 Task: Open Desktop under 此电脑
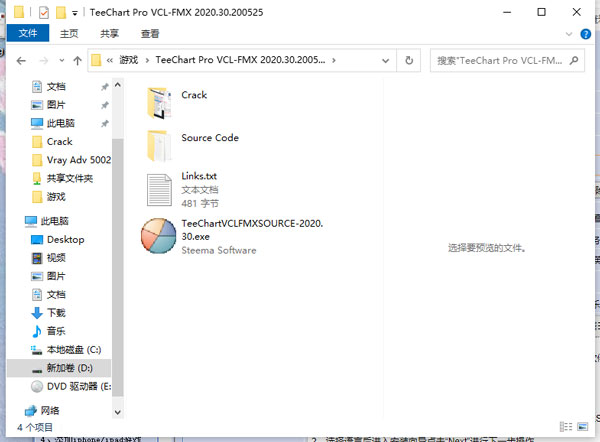coord(65,240)
